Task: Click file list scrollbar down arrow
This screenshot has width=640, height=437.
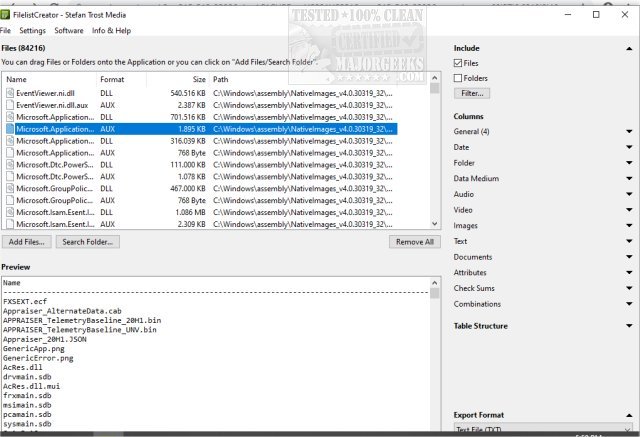Action: point(435,224)
